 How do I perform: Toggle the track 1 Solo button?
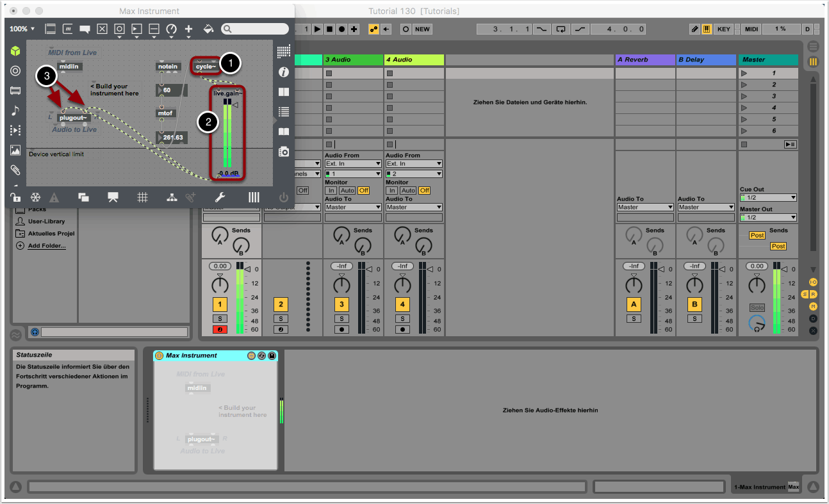tap(220, 318)
